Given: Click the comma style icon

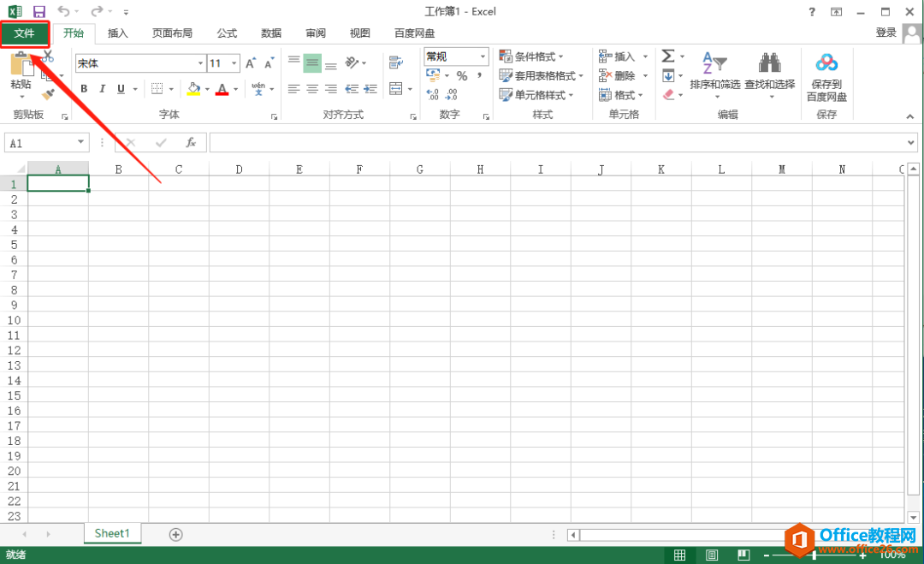Looking at the screenshot, I should tap(480, 76).
